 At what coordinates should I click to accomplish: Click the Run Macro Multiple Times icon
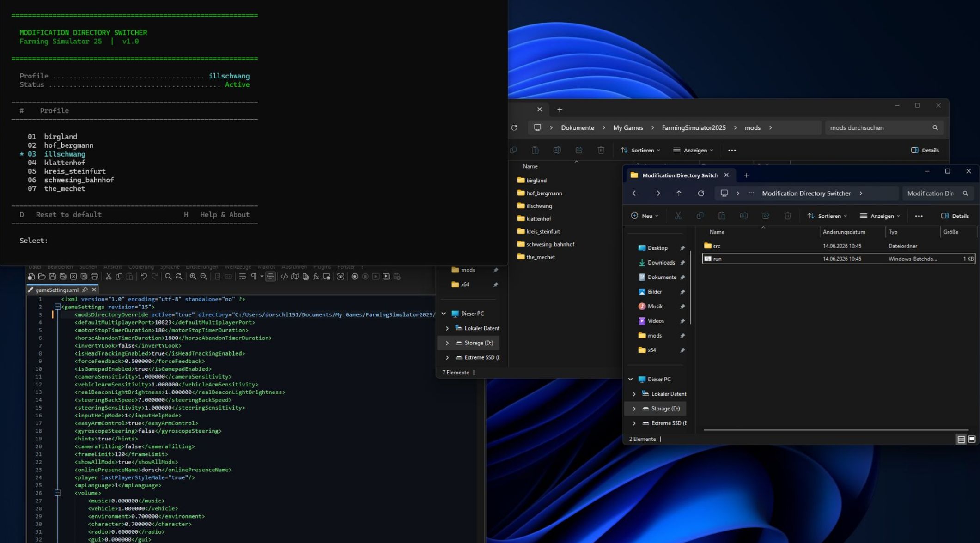(x=386, y=277)
